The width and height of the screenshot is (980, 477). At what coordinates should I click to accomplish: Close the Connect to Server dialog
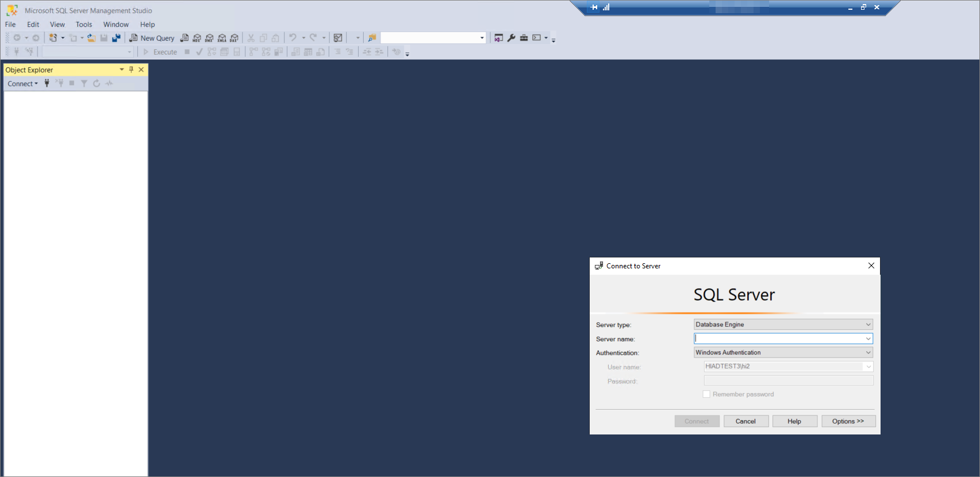point(871,266)
